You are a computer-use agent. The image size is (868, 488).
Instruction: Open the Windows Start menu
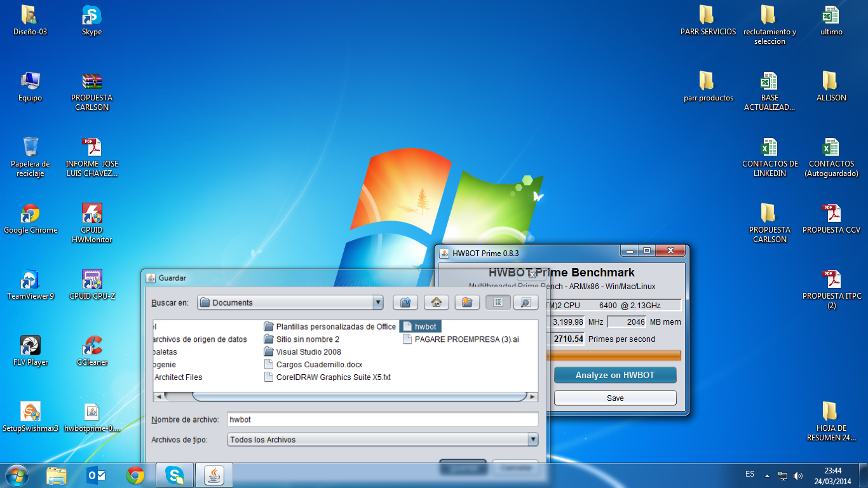[16, 475]
